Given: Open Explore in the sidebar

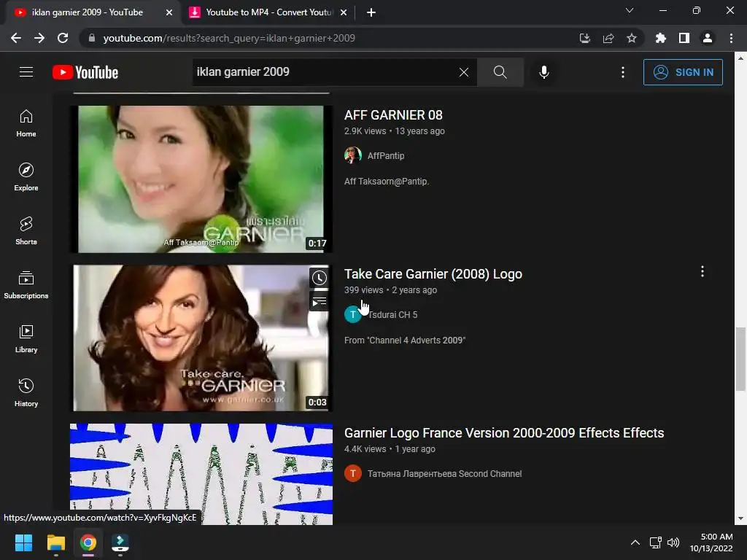Looking at the screenshot, I should [26, 176].
